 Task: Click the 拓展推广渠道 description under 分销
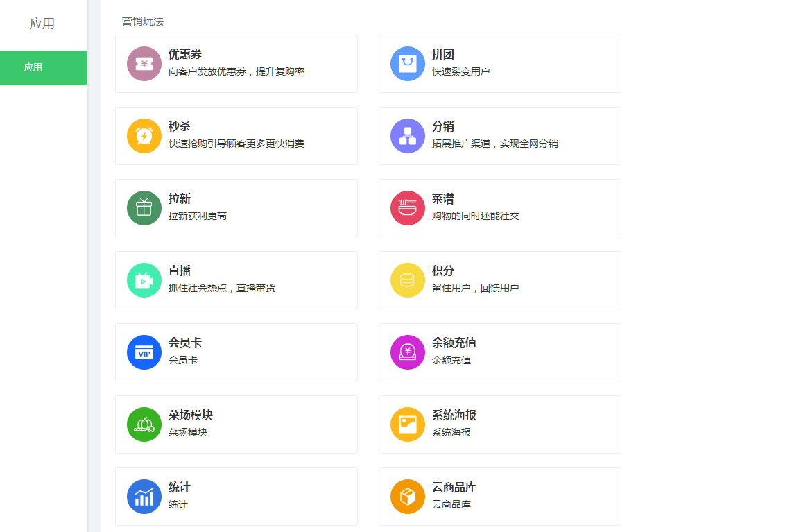[x=494, y=144]
